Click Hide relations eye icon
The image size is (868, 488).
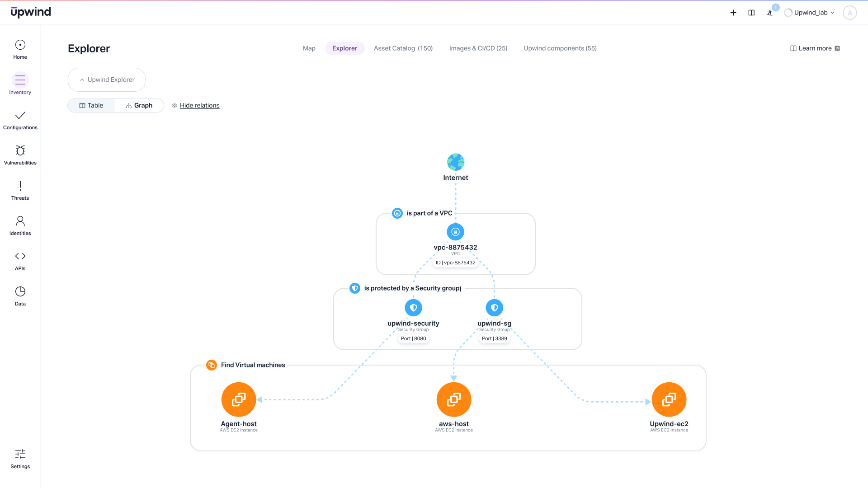[x=175, y=106]
